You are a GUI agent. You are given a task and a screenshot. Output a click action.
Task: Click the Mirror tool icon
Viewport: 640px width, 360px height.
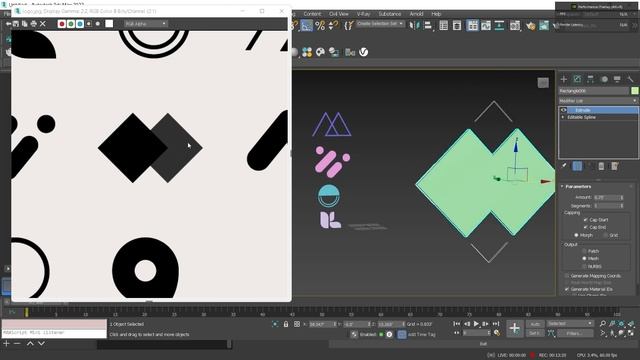414,26
